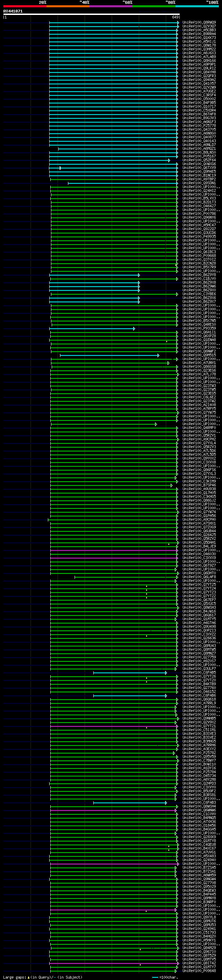The height and width of the screenshot is (980, 222).
Task: Select hit label UniRef100_Q949A2
Action: pos(199,80)
